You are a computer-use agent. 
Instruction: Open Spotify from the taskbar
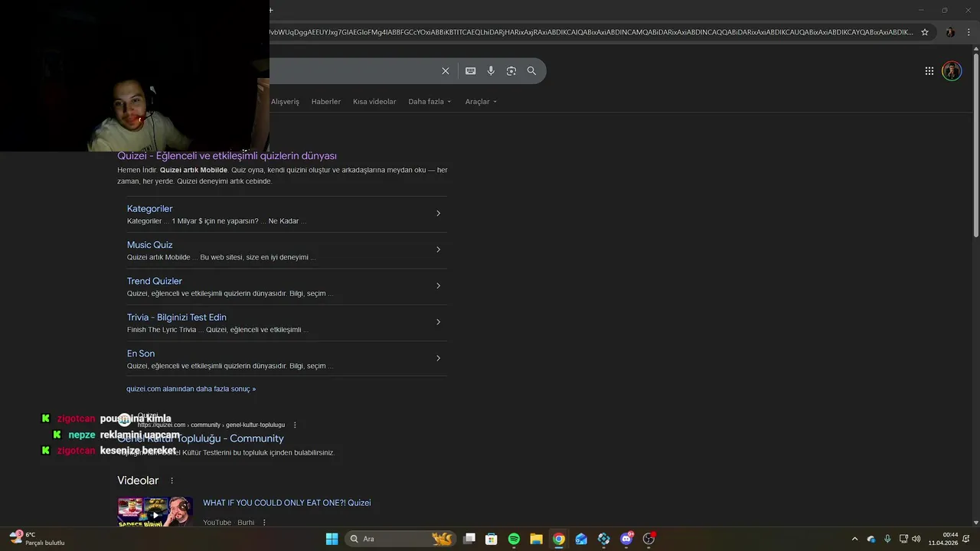pos(514,539)
